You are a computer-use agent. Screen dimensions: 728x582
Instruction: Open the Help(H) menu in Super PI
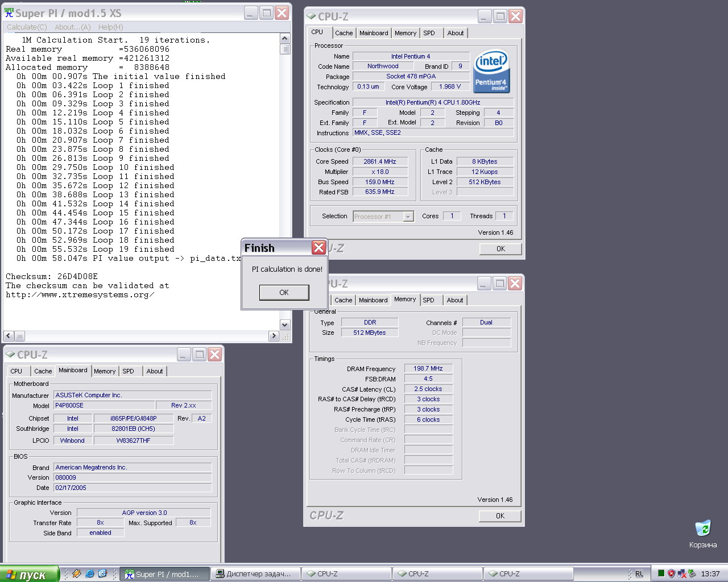[x=110, y=27]
